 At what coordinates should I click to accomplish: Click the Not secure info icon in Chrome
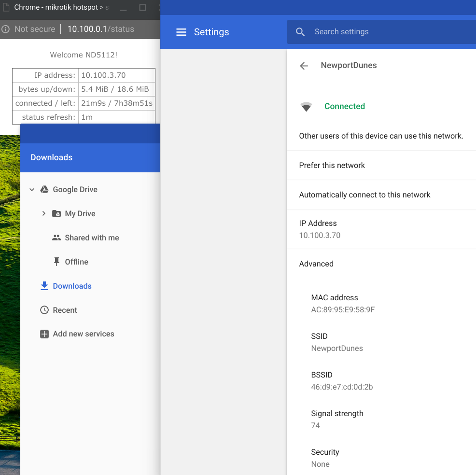(x=5, y=29)
